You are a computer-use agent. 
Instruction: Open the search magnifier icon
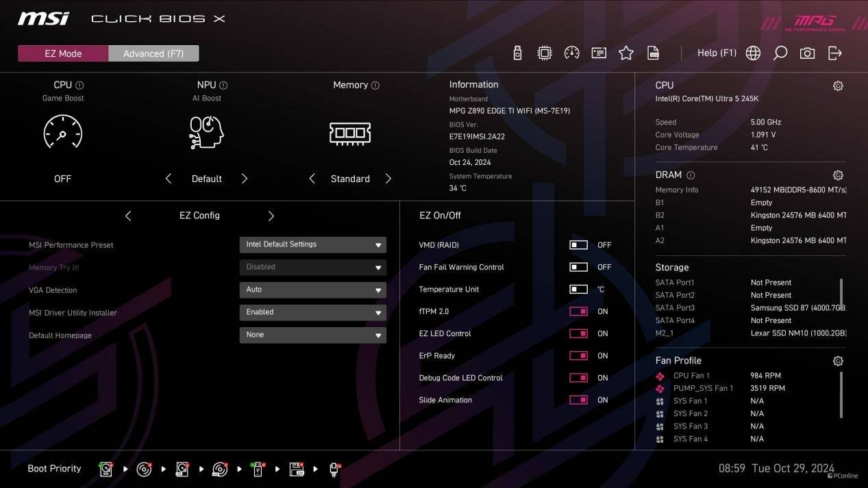pos(780,53)
